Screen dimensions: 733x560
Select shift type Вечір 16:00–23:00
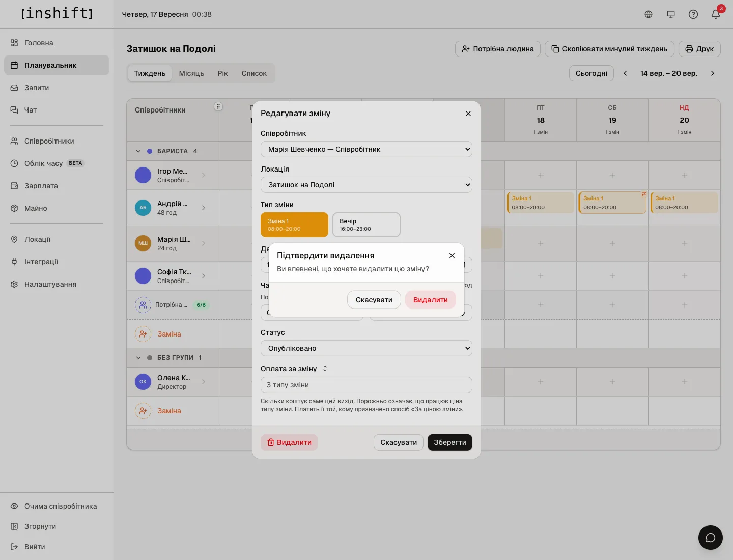pos(366,225)
